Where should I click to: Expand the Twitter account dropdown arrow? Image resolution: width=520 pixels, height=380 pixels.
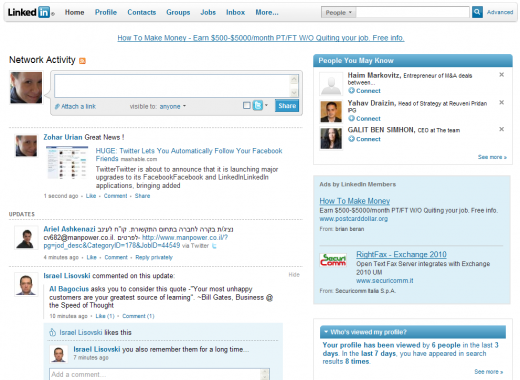(266, 105)
